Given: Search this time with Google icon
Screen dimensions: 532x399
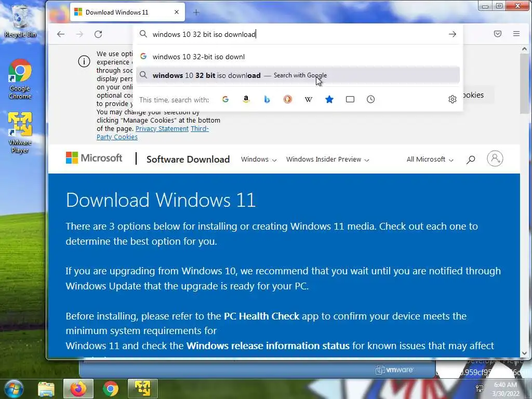Looking at the screenshot, I should tap(225, 99).
